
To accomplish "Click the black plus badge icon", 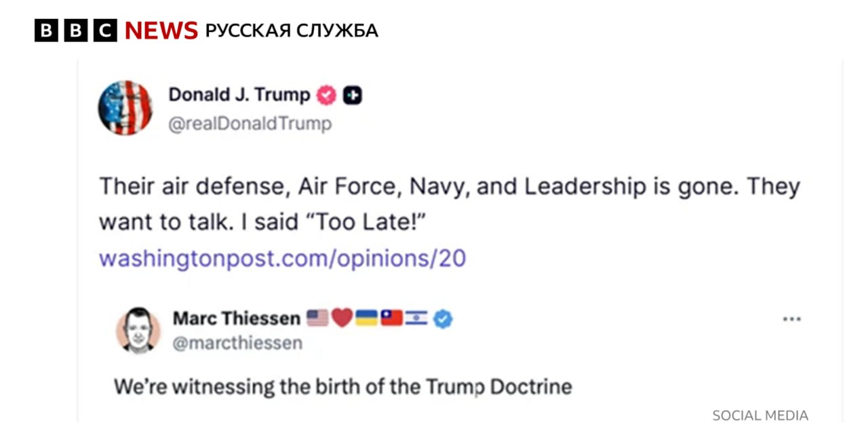I will point(352,96).
